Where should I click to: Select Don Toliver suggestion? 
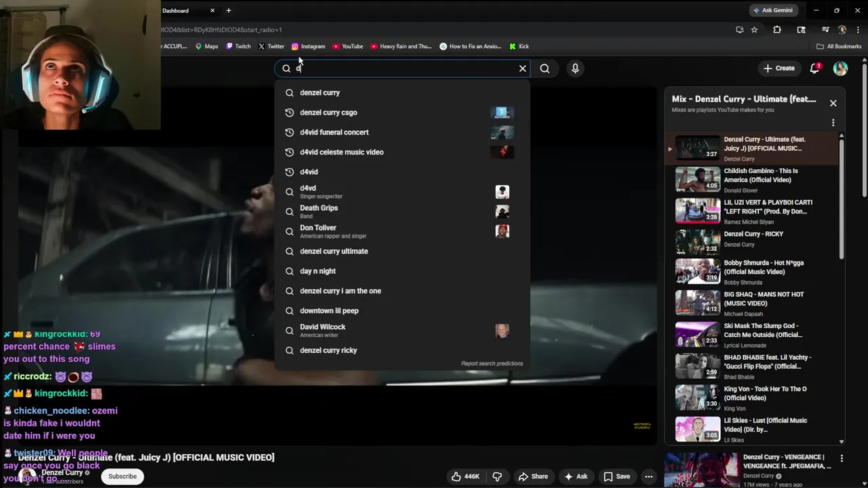coord(401,231)
